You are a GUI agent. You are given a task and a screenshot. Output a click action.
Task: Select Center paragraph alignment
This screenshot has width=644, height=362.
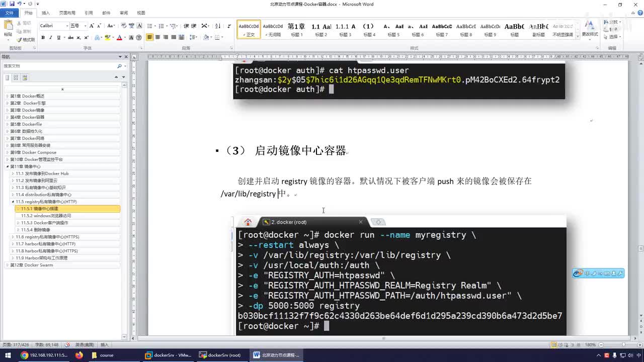pos(158,38)
